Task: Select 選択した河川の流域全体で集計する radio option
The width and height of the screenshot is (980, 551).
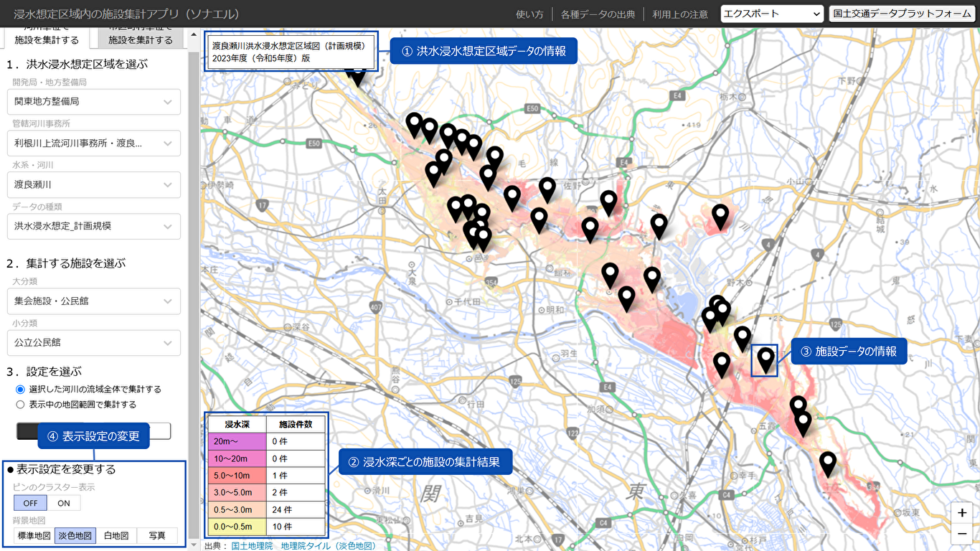Action: point(21,389)
